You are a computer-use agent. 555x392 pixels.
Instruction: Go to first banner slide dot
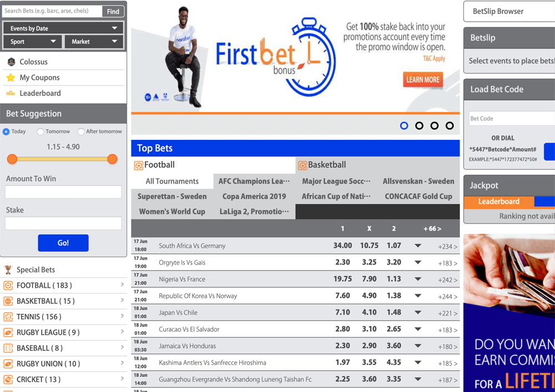pyautogui.click(x=404, y=125)
